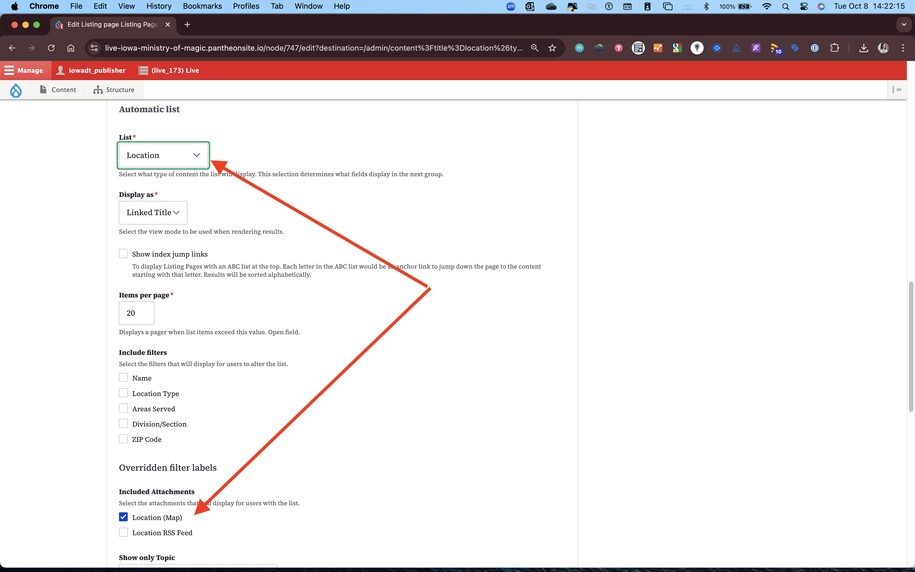Click the address bar URL

pos(313,48)
